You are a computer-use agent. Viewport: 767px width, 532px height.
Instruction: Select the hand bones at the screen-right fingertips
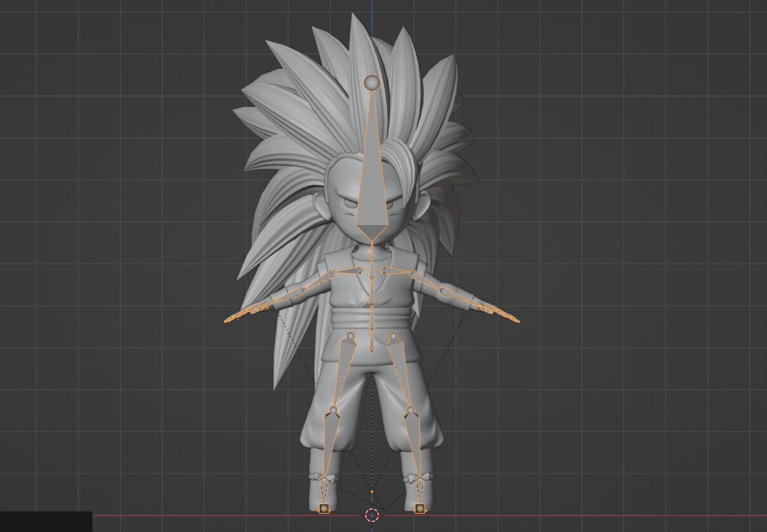pos(499,314)
